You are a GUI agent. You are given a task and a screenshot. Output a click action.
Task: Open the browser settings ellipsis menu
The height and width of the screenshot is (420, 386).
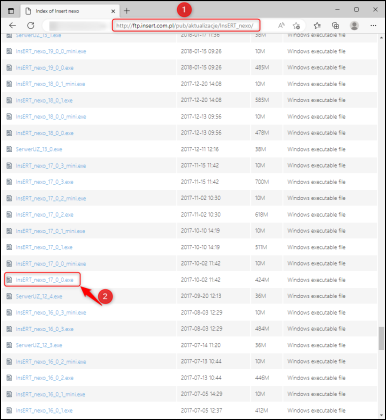click(373, 25)
